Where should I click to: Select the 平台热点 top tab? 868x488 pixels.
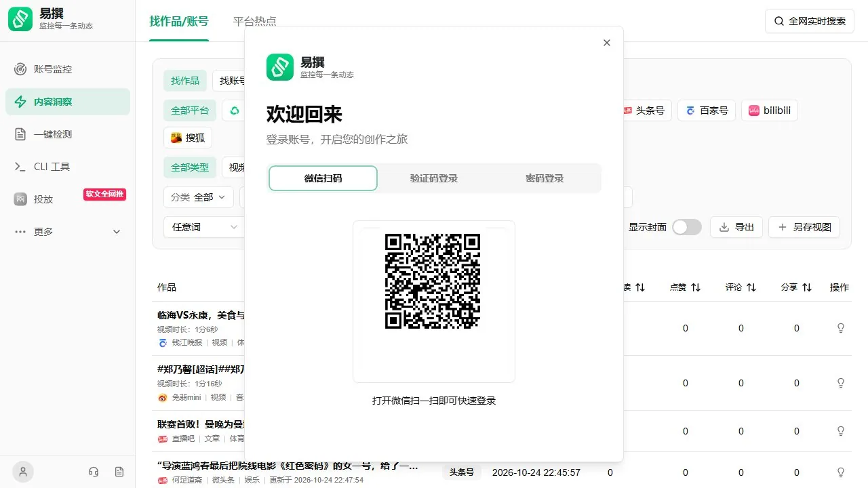(x=255, y=21)
